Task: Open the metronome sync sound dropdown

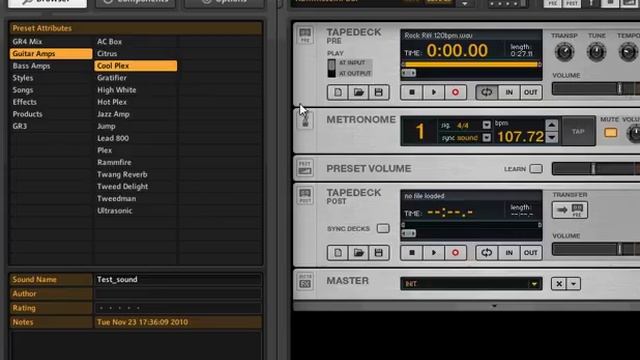Action: pyautogui.click(x=487, y=138)
